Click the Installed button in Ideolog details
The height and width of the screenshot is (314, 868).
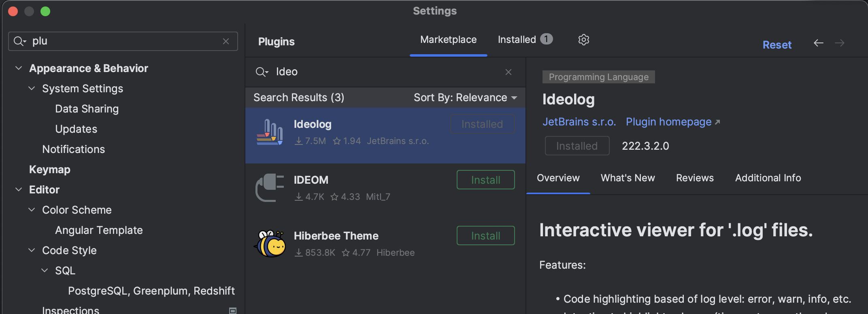point(577,146)
